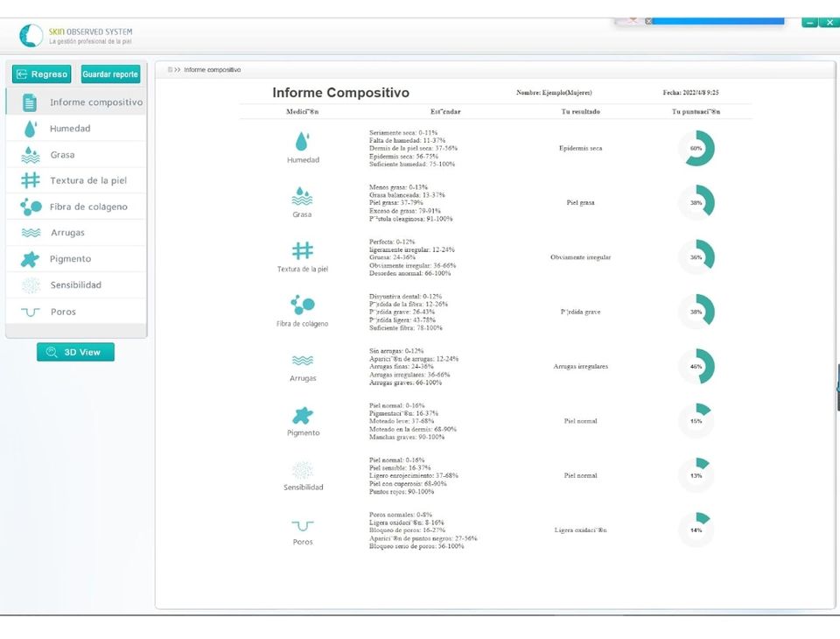This screenshot has height=639, width=840.
Task: Click sidebar dotted Sensibilidad icon
Action: pos(31,284)
